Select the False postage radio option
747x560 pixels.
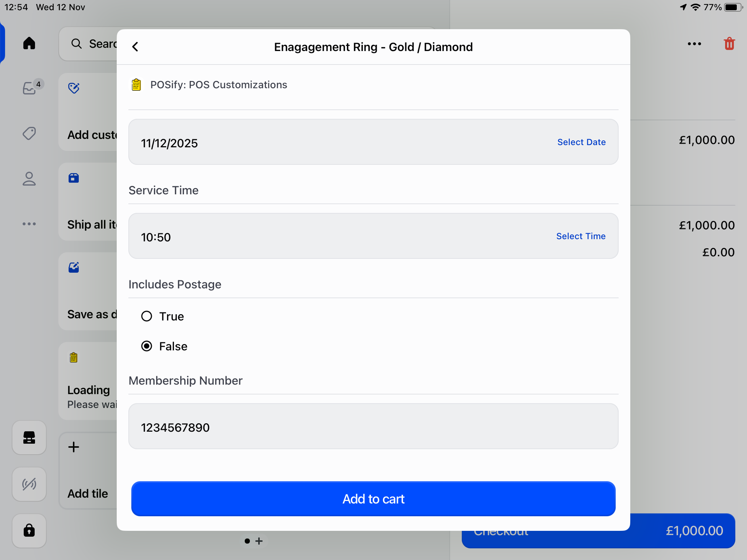point(147,346)
